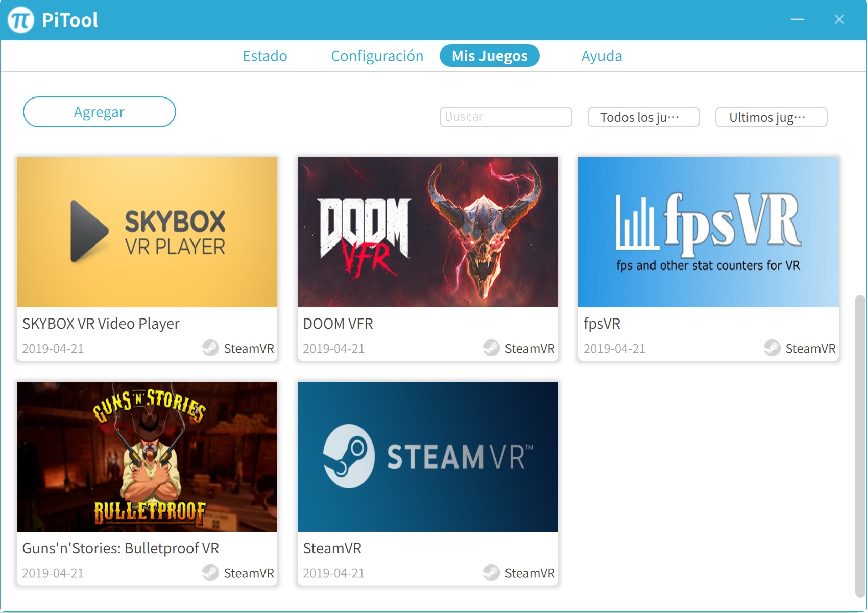Click SteamVR platform label on Guns'n'Stories card
868x613 pixels.
249,573
